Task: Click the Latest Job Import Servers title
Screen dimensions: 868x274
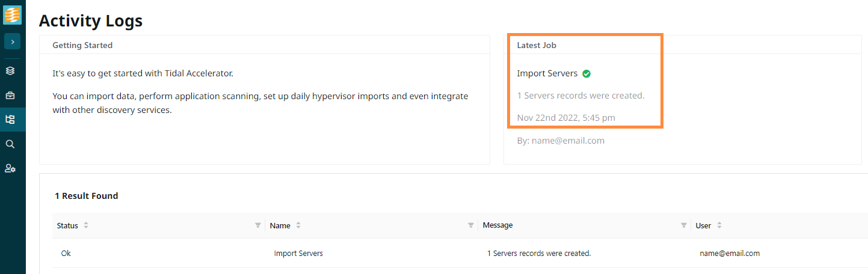Action: 547,73
